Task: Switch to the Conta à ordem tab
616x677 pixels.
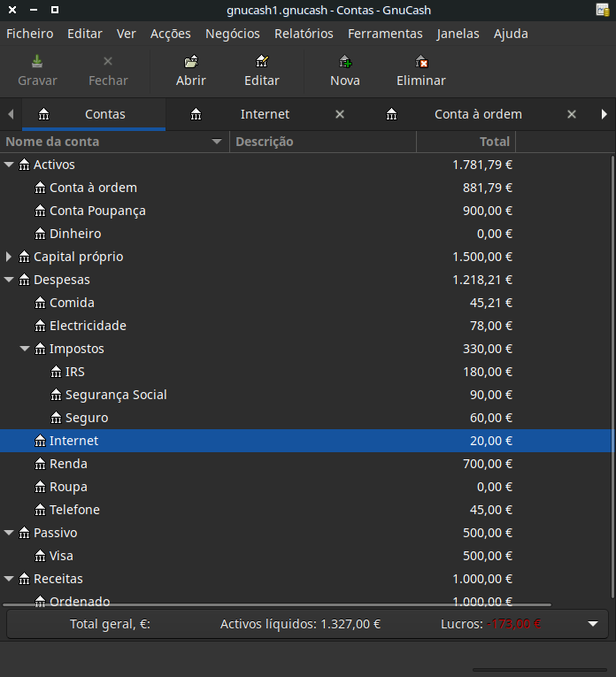Action: tap(478, 114)
